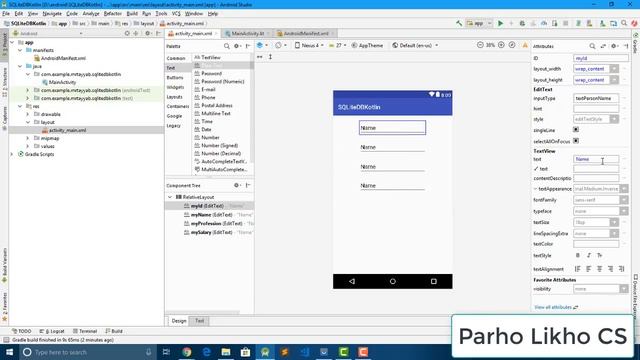Viewport: 640px width, 360px height.
Task: Click the zoom-to-fit screen icon
Action: click(512, 45)
